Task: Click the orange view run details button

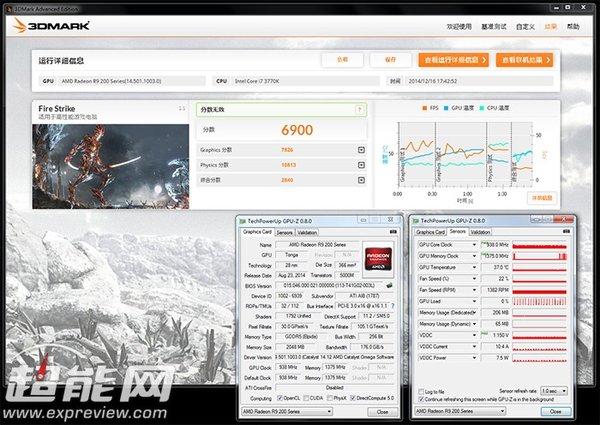Action: [455, 60]
